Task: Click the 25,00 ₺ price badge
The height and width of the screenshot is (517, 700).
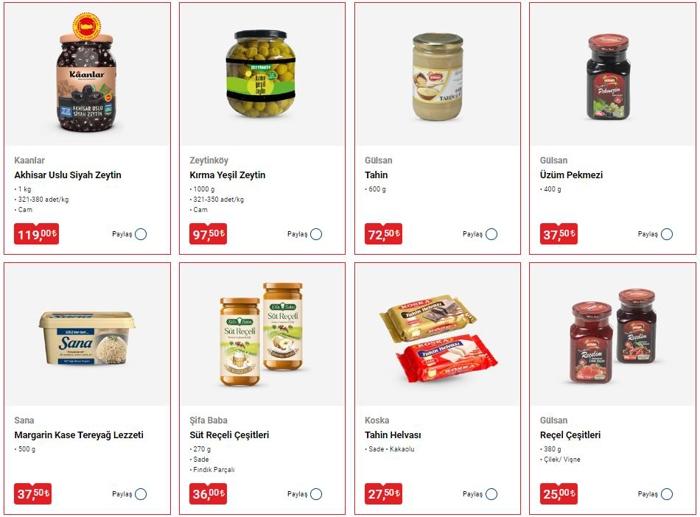Action: coord(558,494)
